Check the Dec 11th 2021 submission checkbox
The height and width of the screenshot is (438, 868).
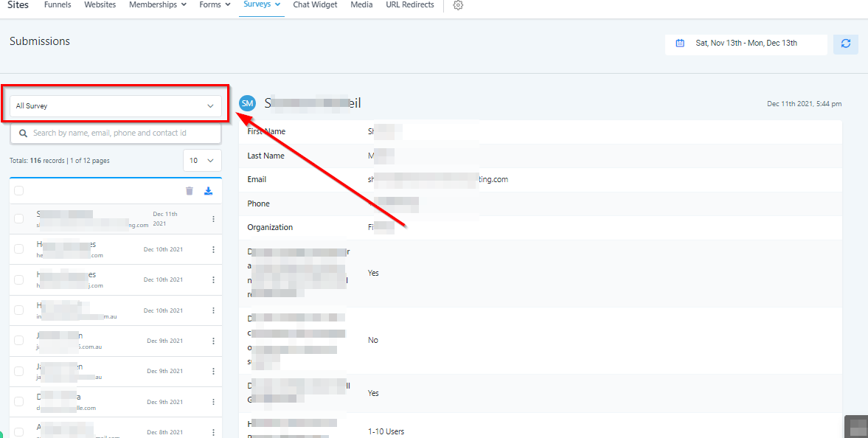[x=19, y=219]
